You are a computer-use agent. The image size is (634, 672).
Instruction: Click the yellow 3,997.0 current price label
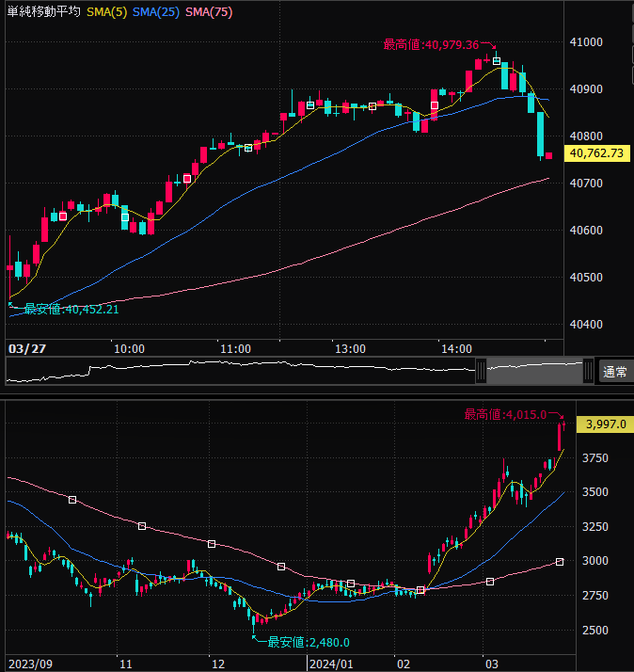[605, 424]
